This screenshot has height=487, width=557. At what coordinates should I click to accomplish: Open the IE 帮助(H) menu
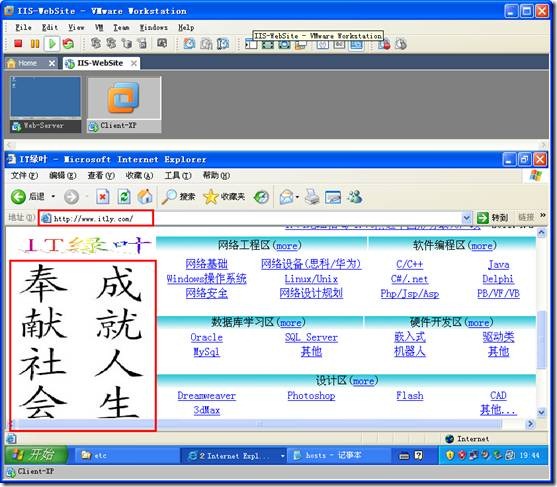coord(216,175)
